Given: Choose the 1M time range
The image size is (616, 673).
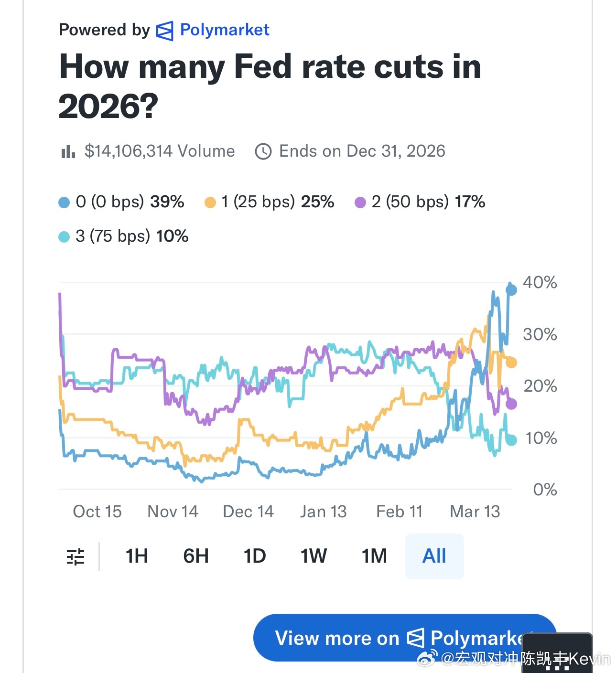Looking at the screenshot, I should click(374, 556).
